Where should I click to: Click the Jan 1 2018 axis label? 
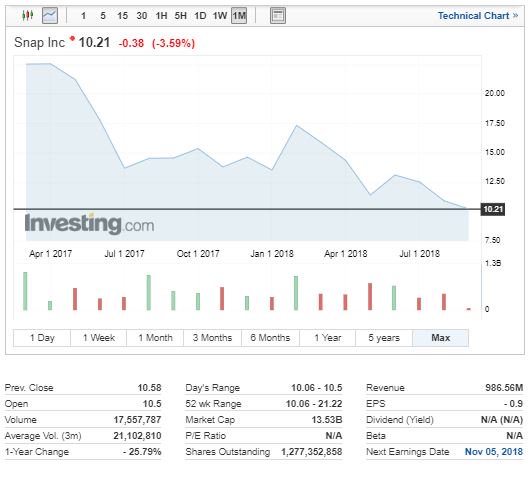[272, 254]
